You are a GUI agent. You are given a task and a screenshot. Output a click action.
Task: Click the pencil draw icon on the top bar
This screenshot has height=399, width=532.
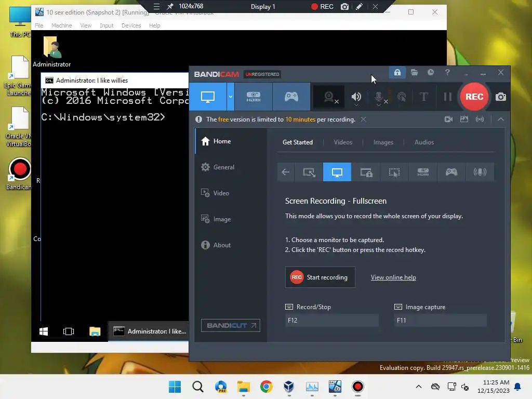359,6
